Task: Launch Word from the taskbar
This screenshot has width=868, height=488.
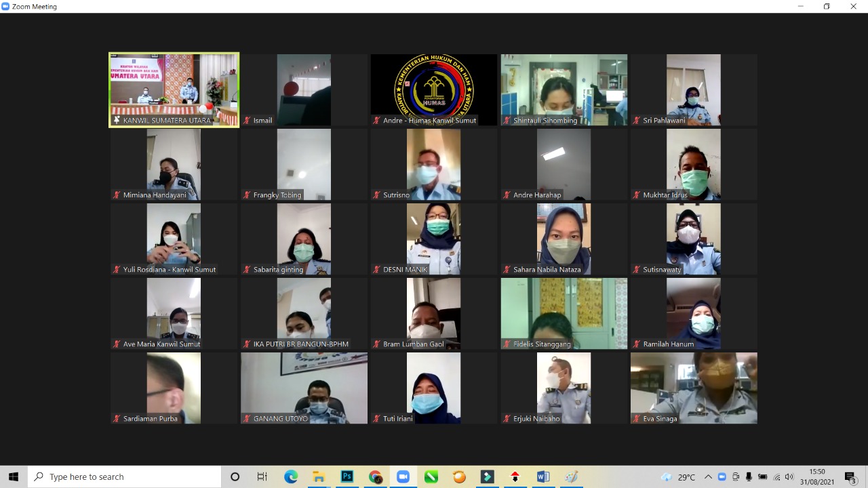Action: pyautogui.click(x=542, y=476)
